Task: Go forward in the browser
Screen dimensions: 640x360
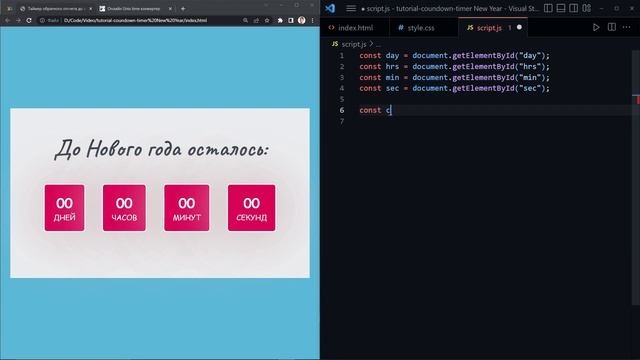Action: (x=18, y=20)
